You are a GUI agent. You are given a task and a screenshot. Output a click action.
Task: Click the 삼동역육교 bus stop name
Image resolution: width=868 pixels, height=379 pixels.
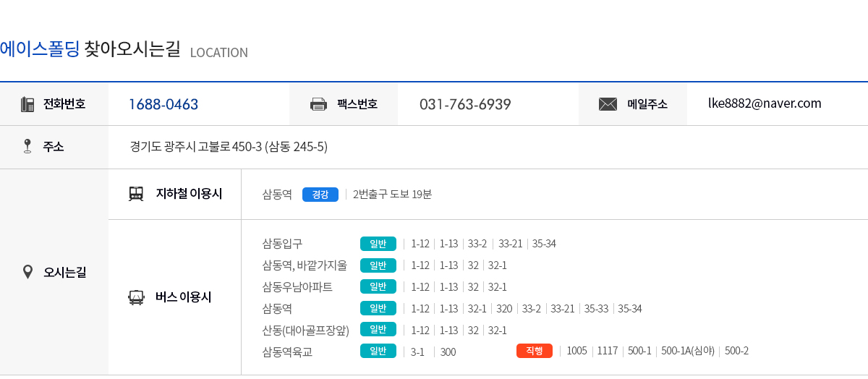(289, 352)
